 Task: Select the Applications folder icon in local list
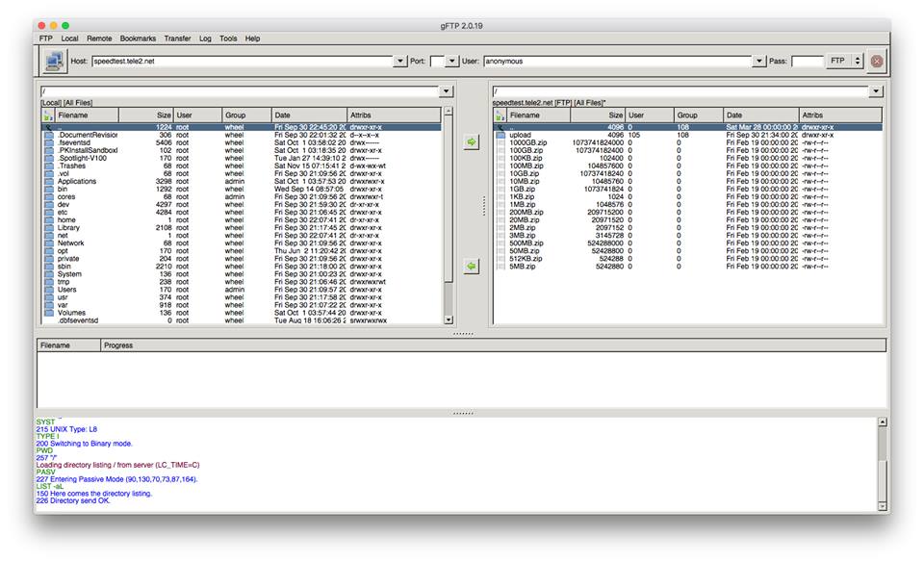(49, 181)
